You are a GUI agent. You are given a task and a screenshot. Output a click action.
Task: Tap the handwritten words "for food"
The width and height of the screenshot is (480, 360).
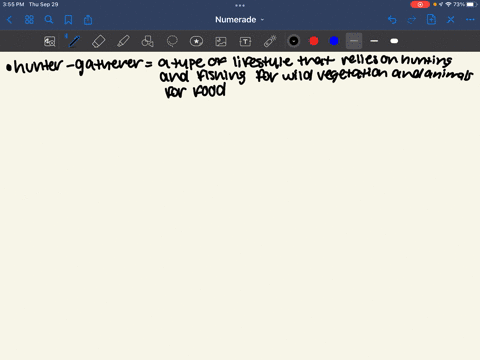(x=196, y=91)
